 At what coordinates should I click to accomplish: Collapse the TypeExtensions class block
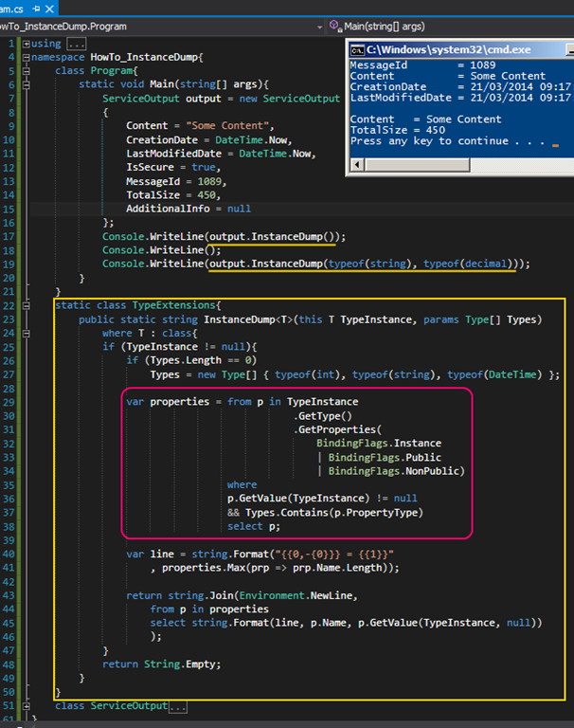click(25, 305)
